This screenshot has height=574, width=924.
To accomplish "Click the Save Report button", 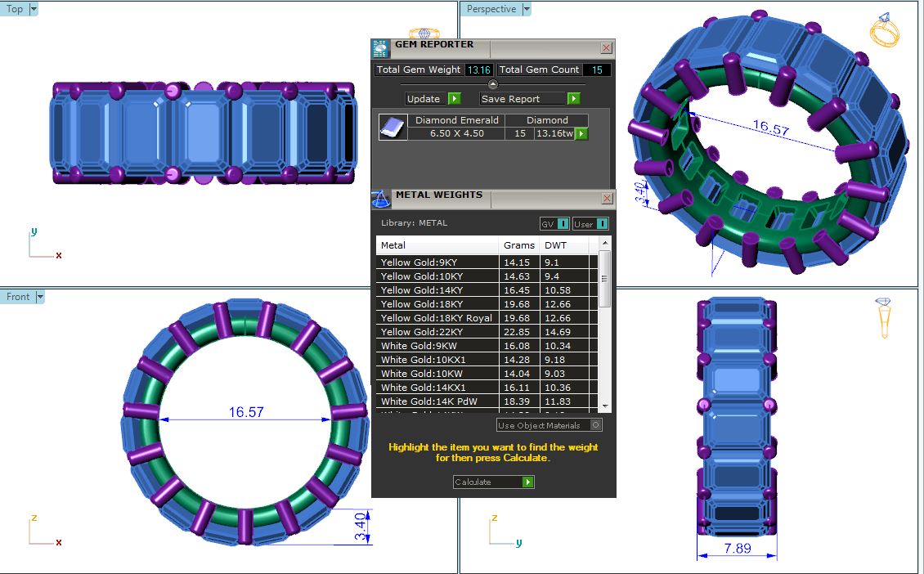I will point(529,99).
